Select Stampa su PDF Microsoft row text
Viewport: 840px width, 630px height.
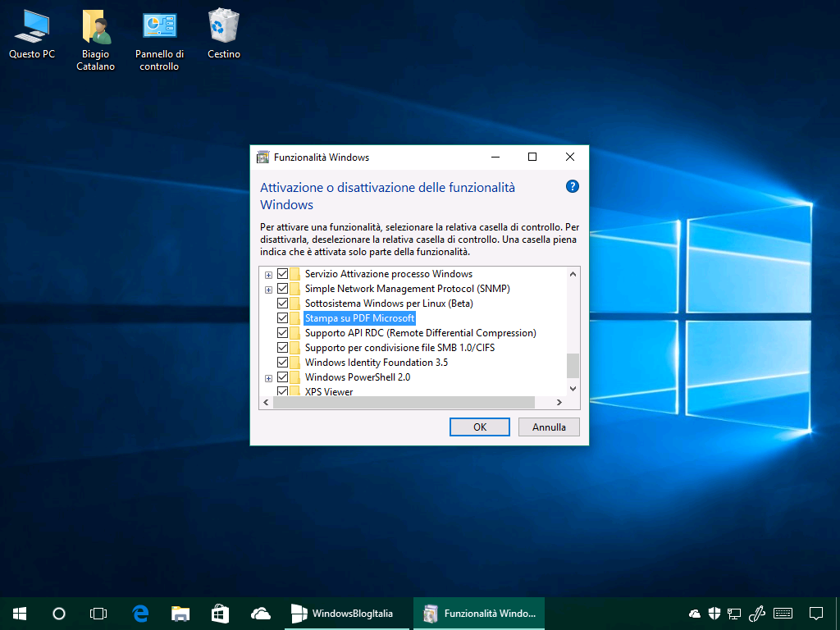[x=359, y=318]
